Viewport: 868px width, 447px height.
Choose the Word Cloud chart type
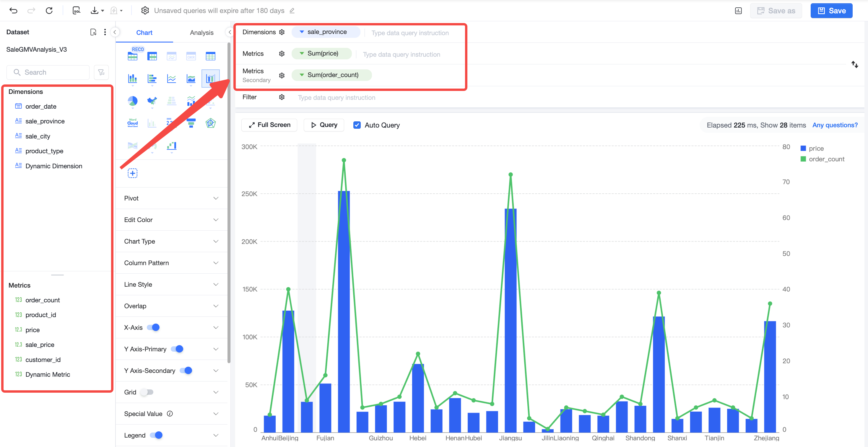click(132, 123)
